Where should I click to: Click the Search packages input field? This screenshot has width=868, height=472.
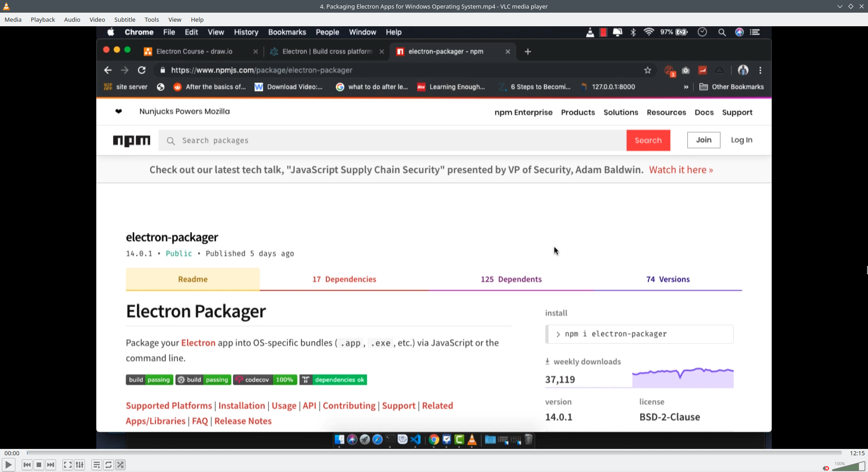[x=392, y=140]
